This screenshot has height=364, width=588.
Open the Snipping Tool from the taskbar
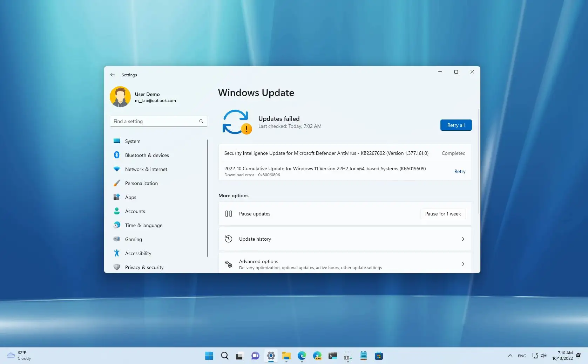[347, 356]
